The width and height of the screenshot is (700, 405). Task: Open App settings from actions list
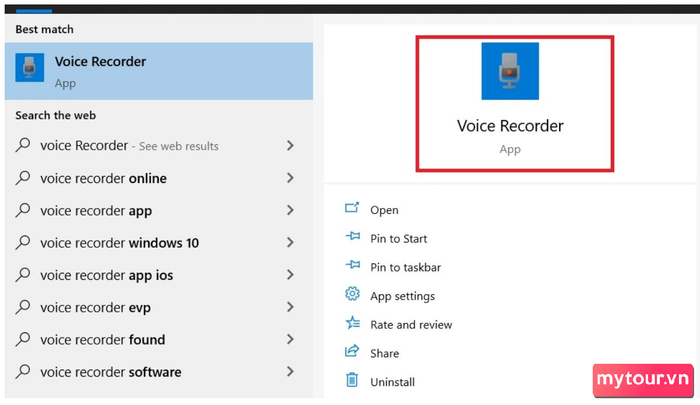tap(402, 296)
